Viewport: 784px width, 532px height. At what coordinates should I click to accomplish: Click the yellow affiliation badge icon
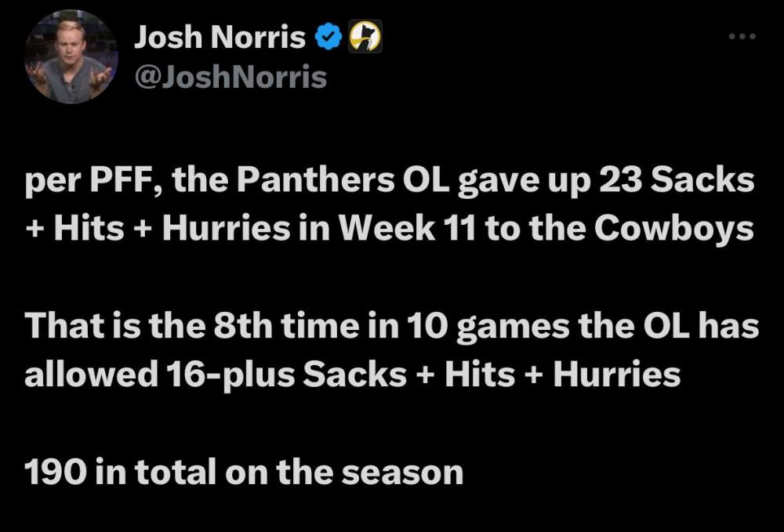point(365,36)
